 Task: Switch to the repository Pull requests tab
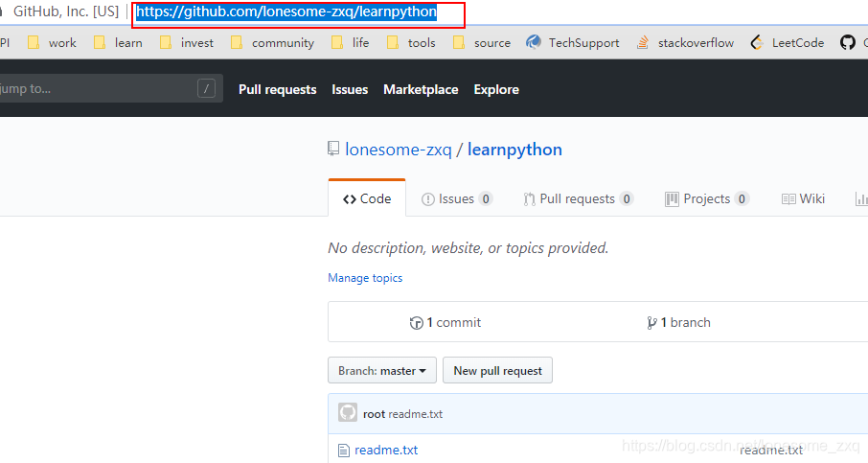[578, 198]
